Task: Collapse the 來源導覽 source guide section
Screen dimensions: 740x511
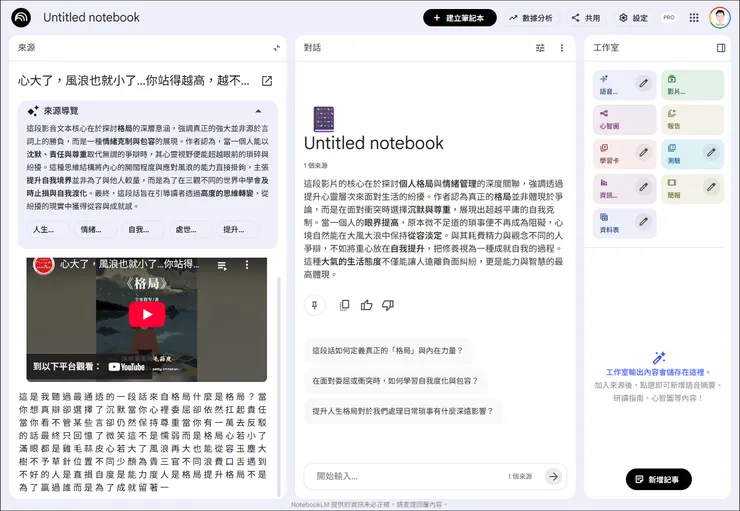Action: coord(258,111)
